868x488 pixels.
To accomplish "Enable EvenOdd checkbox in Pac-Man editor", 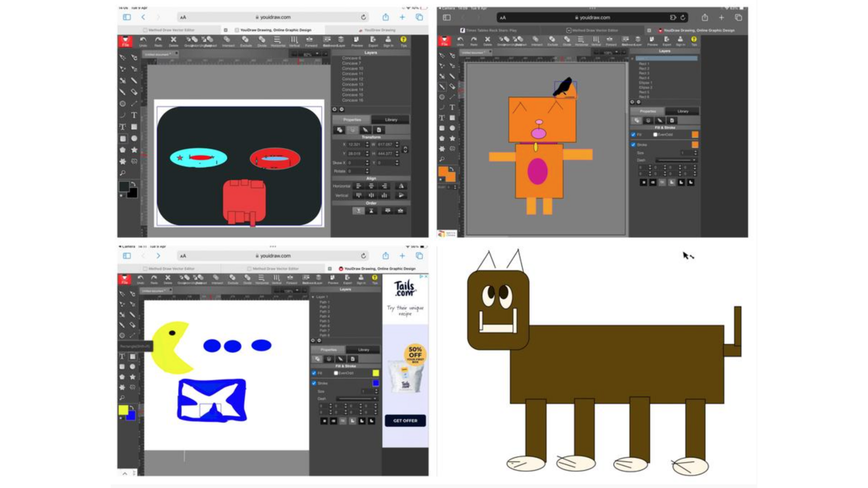I will pyautogui.click(x=336, y=373).
